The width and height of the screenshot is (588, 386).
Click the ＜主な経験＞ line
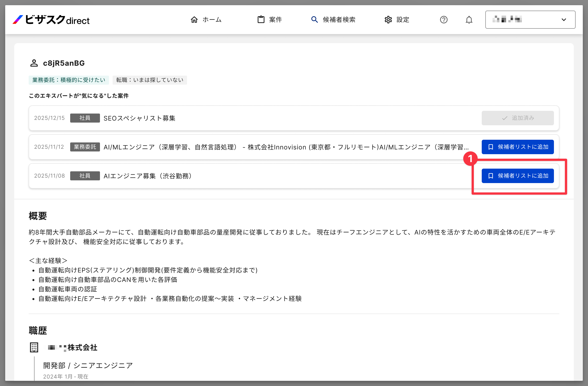pyautogui.click(x=48, y=260)
